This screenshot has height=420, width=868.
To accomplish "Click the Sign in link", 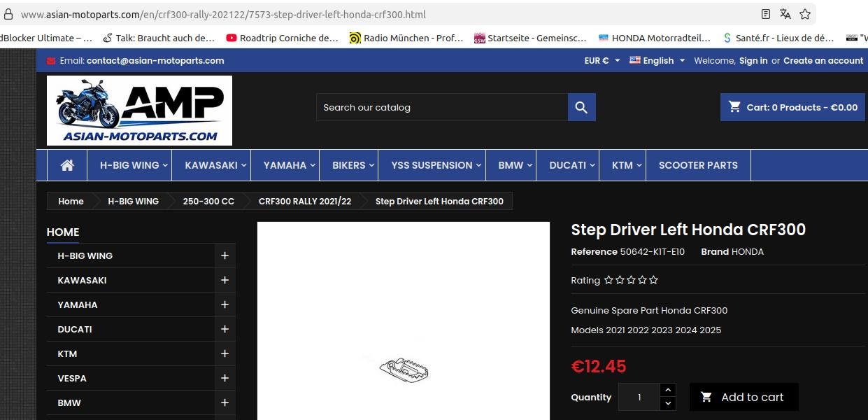I will click(x=753, y=61).
